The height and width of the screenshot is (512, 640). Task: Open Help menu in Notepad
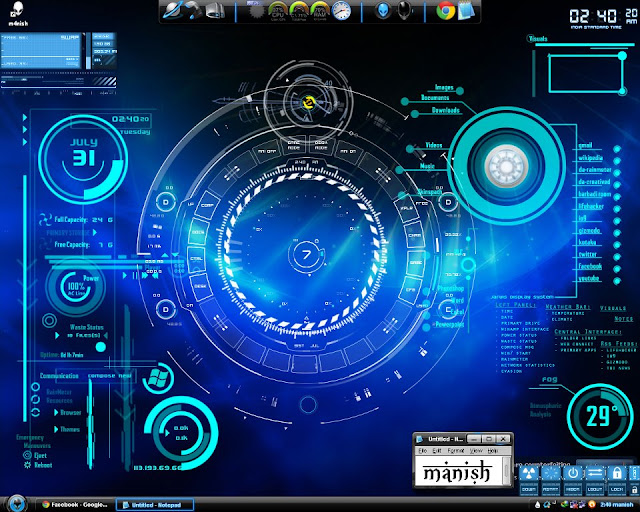pos(493,451)
